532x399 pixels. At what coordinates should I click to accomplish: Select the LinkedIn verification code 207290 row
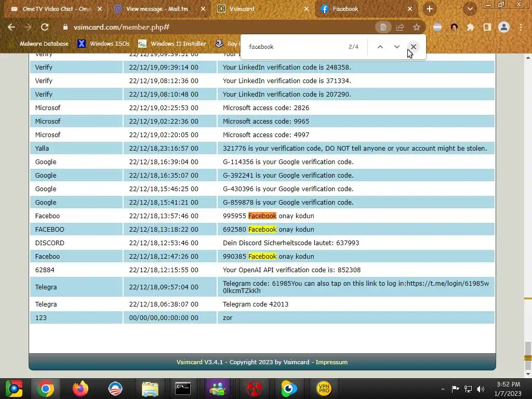pos(262,95)
